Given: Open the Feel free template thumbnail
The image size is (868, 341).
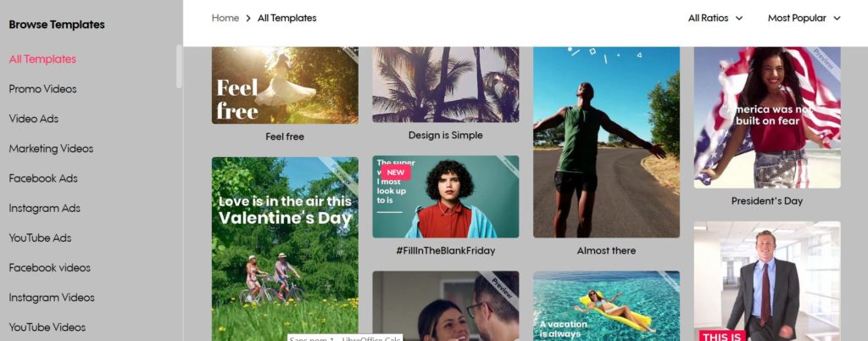Looking at the screenshot, I should (x=285, y=85).
